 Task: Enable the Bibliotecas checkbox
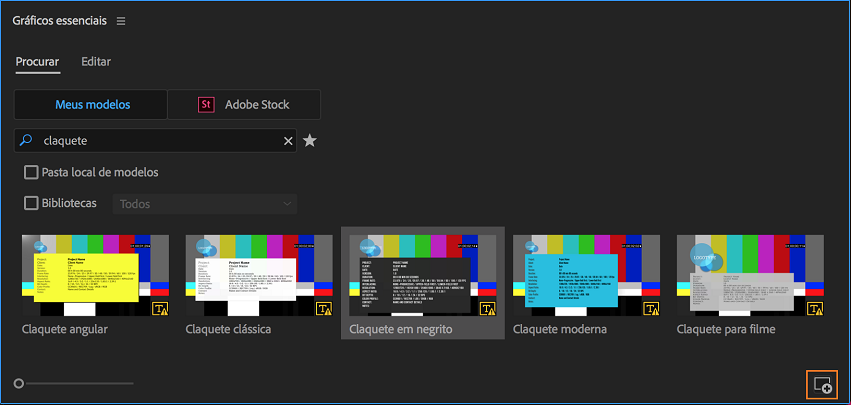coord(31,203)
